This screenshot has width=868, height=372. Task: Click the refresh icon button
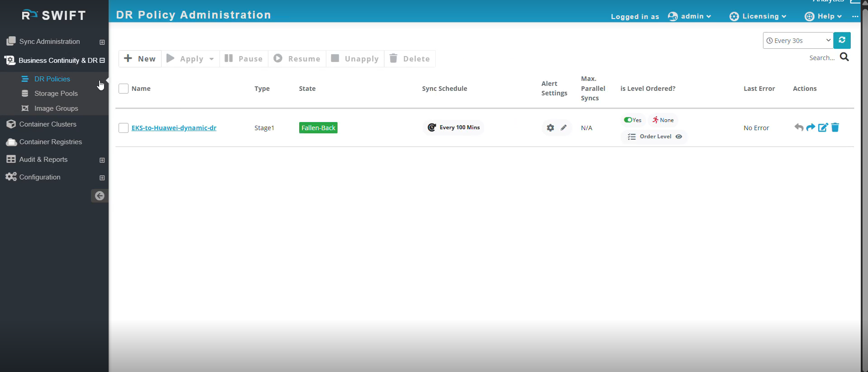842,40
